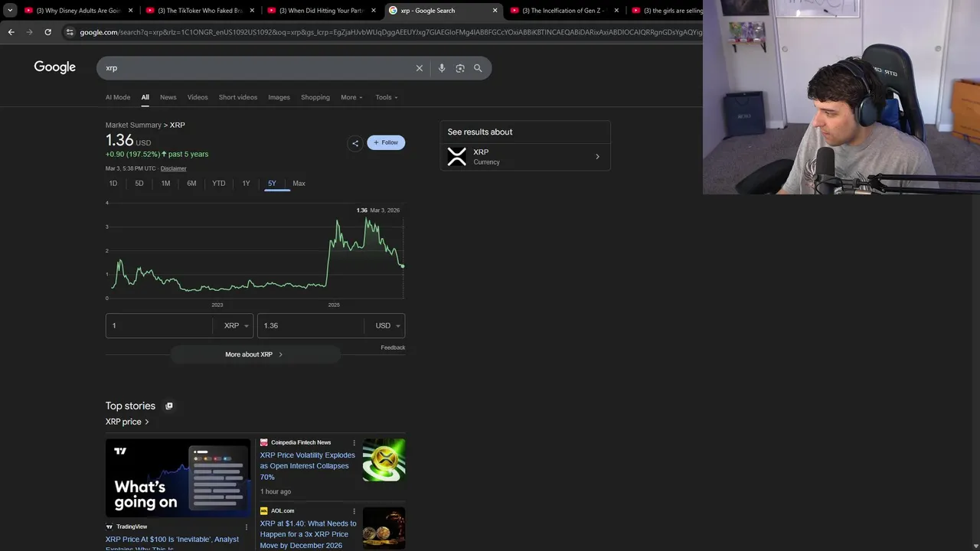Select the 1Y chart range

(x=246, y=184)
